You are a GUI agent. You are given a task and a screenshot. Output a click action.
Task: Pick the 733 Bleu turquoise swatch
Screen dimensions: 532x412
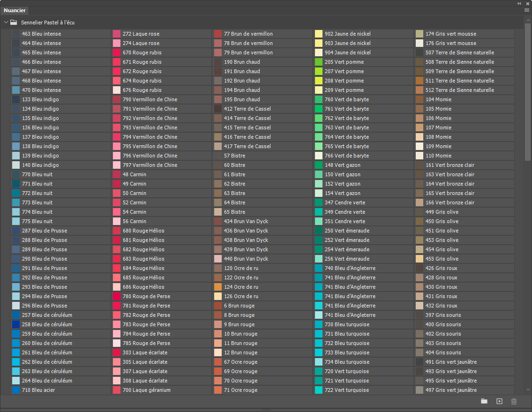363,352
